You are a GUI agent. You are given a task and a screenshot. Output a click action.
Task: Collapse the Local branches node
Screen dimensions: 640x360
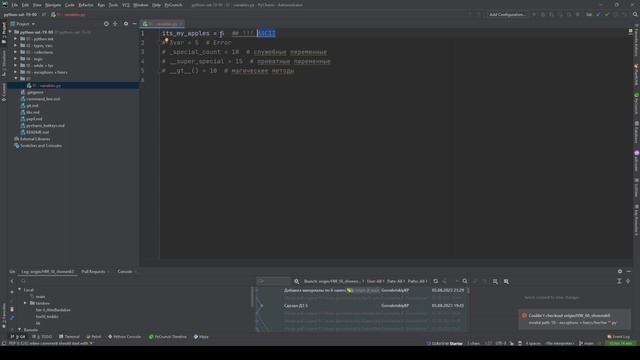pos(19,290)
